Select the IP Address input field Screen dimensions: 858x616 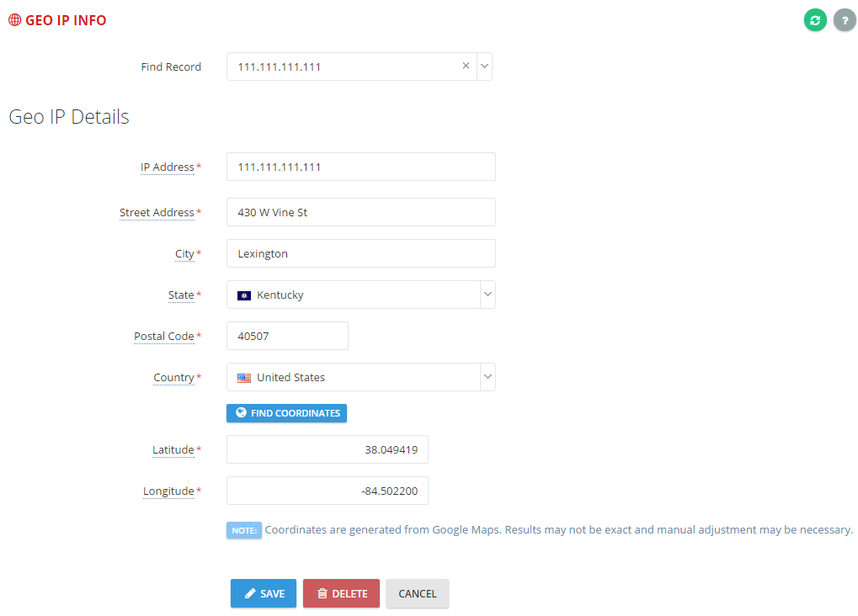pos(360,167)
